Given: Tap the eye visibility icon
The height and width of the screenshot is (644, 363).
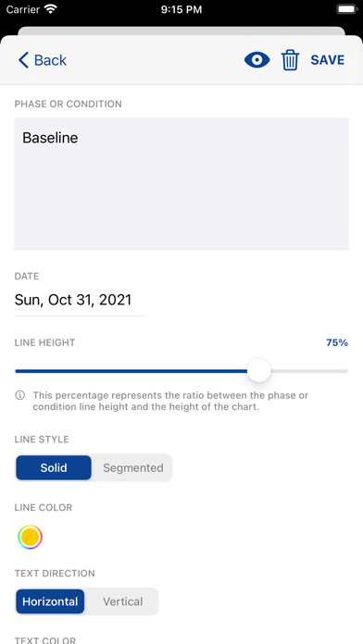Looking at the screenshot, I should tap(257, 60).
